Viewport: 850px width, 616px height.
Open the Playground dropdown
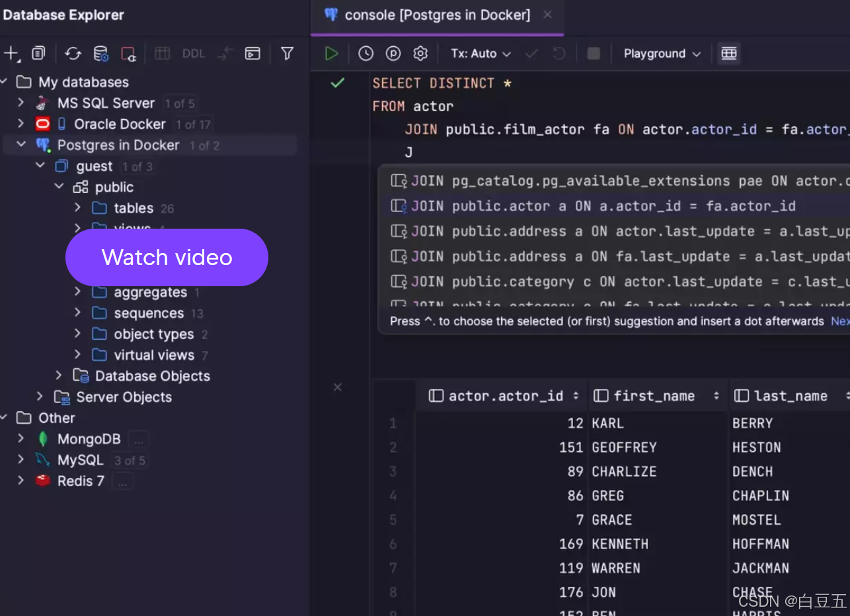click(662, 54)
